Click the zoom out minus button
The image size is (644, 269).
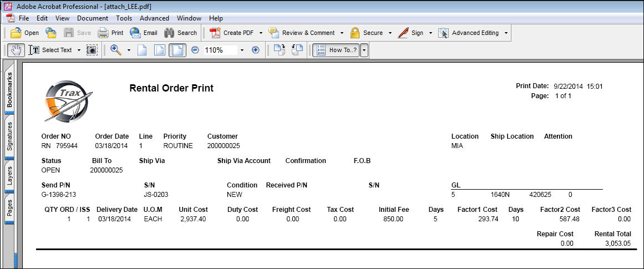(x=195, y=50)
